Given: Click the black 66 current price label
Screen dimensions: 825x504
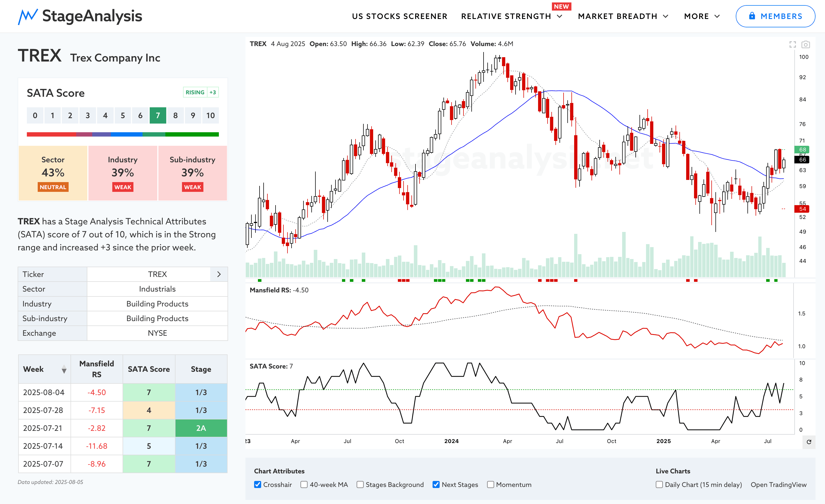Looking at the screenshot, I should 802,160.
